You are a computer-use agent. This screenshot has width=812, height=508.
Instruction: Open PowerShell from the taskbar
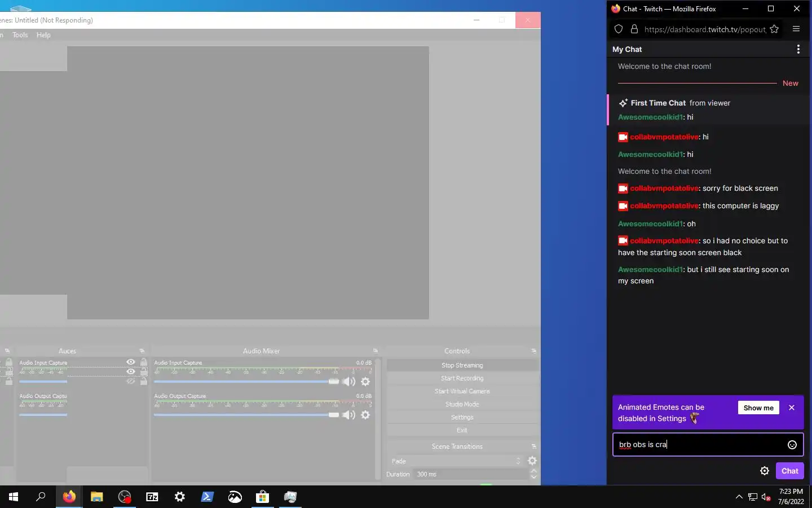(x=208, y=497)
